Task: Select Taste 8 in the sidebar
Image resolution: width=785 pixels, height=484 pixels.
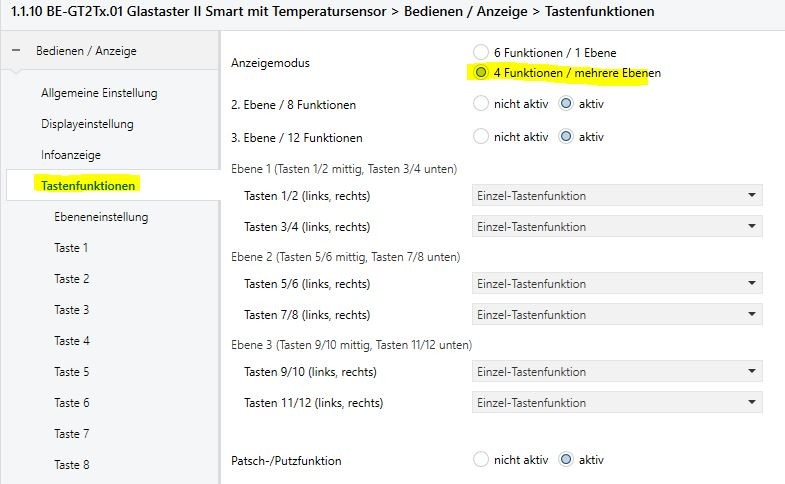Action: click(x=72, y=465)
